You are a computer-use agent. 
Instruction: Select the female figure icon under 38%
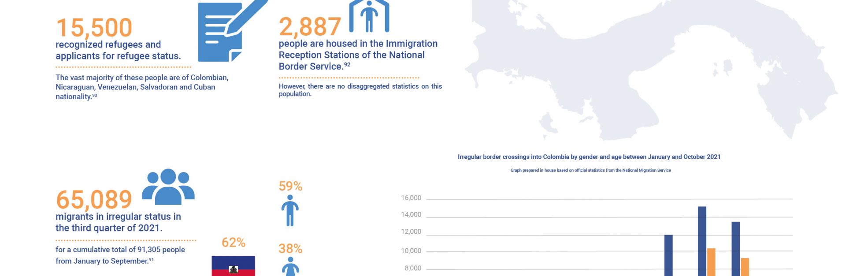[x=290, y=267]
